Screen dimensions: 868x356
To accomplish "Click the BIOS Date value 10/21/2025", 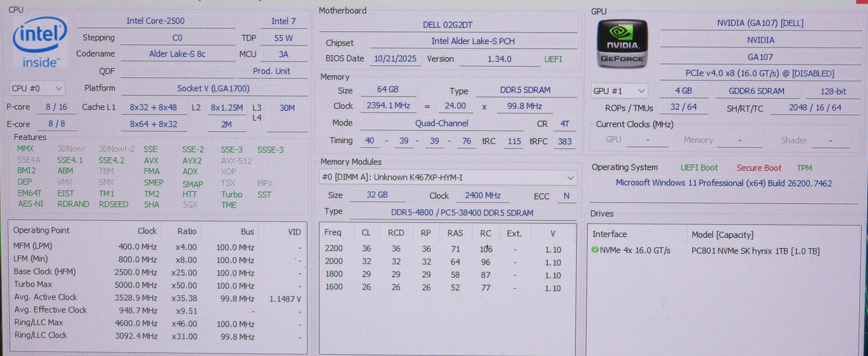I will coord(395,59).
